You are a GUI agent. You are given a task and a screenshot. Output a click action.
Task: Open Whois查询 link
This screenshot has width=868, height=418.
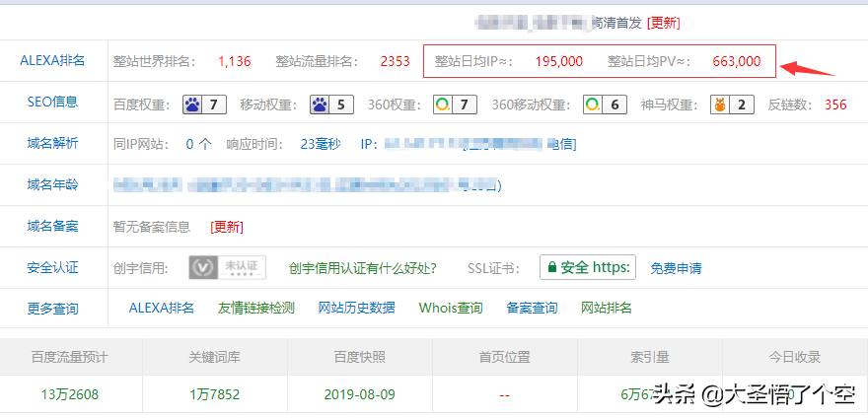pyautogui.click(x=451, y=308)
